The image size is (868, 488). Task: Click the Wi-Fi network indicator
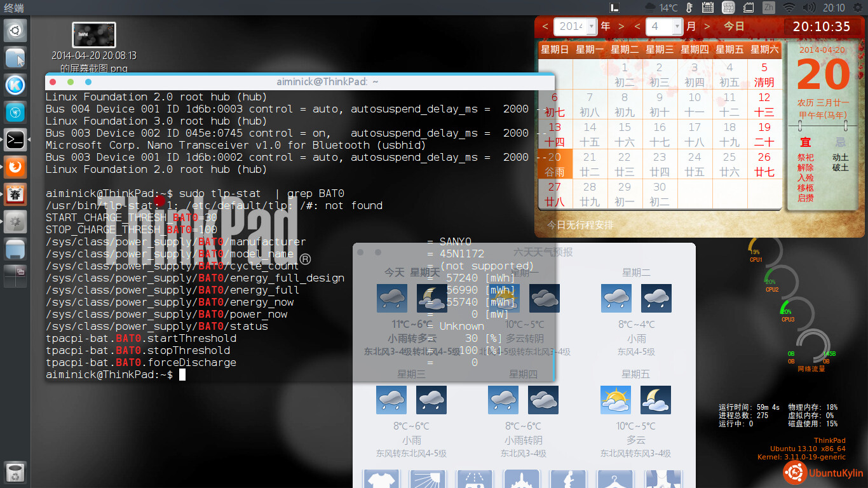[x=789, y=8]
